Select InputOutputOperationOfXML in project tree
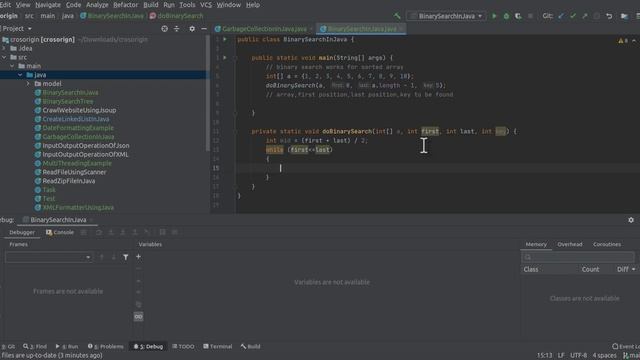The height and width of the screenshot is (360, 640). pos(85,154)
